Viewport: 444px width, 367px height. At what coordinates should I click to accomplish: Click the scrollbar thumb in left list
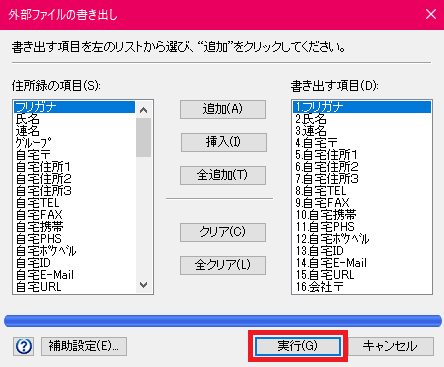click(x=144, y=137)
